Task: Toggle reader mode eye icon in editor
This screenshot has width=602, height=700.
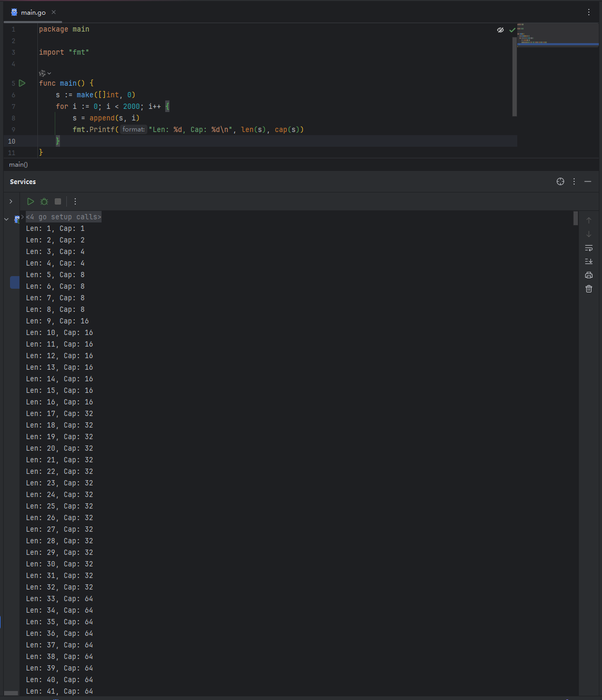Action: [x=500, y=30]
